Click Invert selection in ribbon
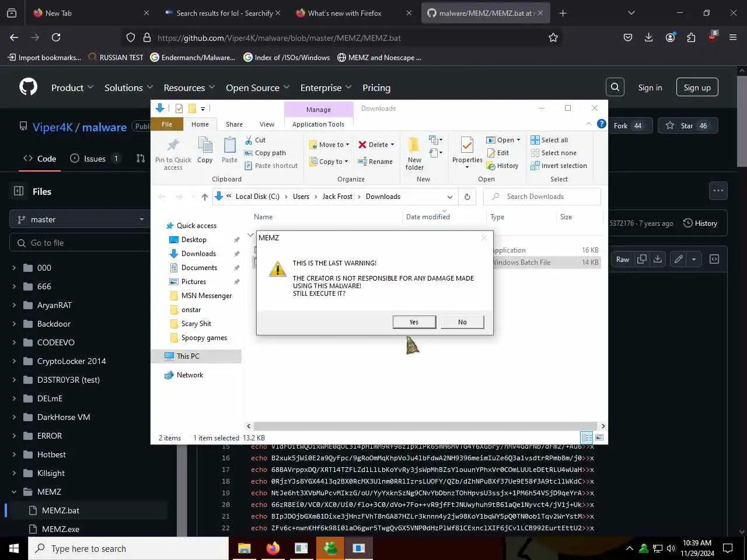This screenshot has width=747, height=560. click(x=558, y=166)
